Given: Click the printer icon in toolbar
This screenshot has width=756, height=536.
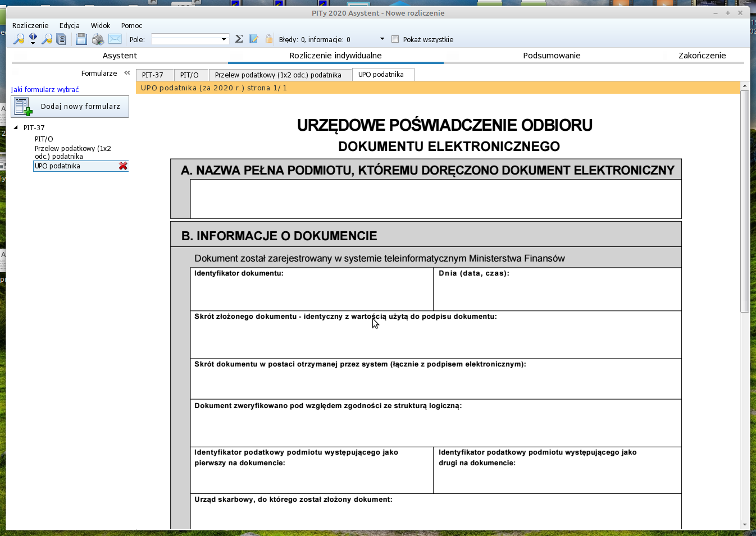Looking at the screenshot, I should (x=98, y=39).
